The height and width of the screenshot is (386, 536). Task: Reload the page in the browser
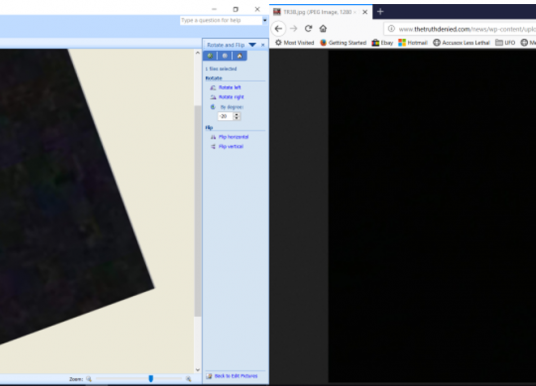[x=308, y=28]
